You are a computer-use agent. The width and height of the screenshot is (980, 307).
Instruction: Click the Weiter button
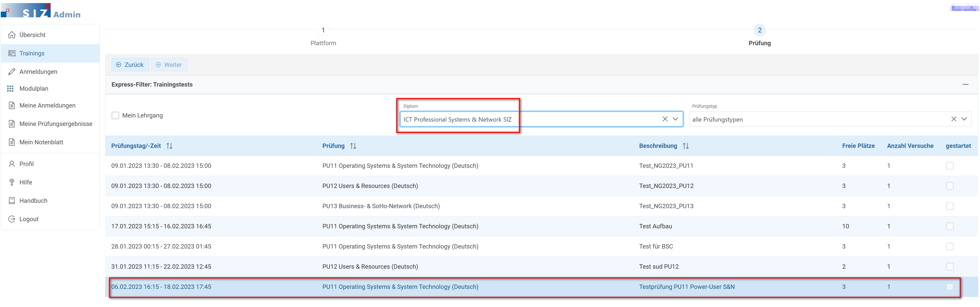click(x=169, y=65)
